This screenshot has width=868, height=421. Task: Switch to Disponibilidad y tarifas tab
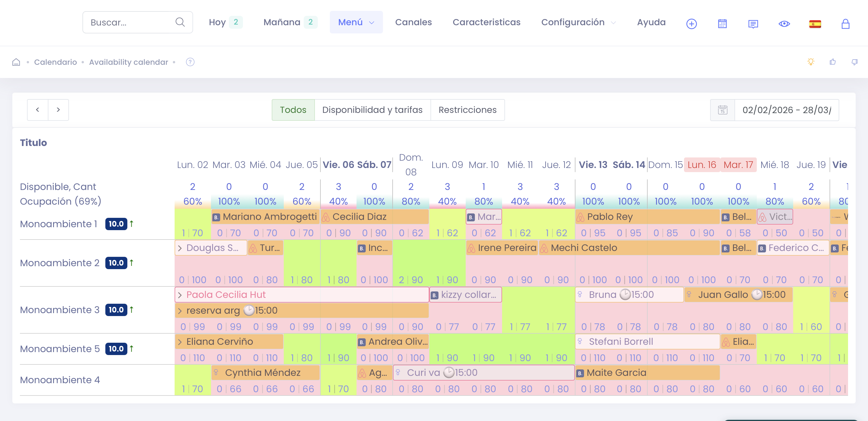372,110
